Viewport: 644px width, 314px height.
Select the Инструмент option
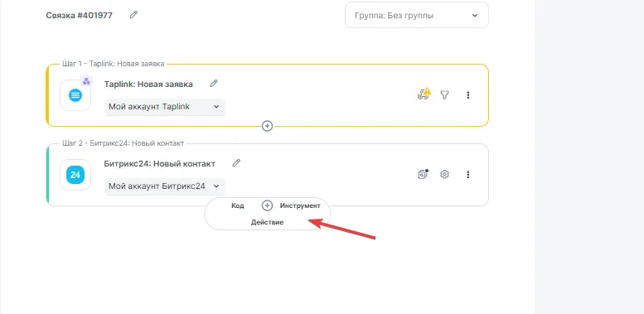pyautogui.click(x=300, y=205)
